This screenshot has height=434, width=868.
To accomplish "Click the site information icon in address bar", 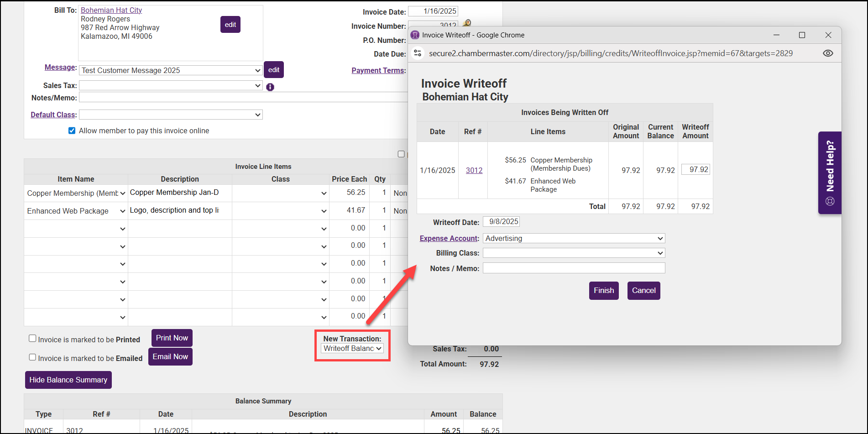I will (x=418, y=53).
